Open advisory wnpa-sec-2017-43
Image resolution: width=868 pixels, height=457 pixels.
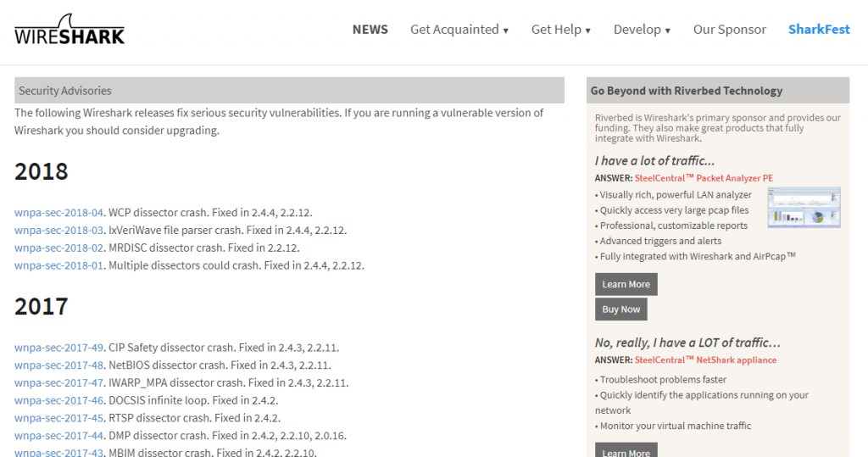click(58, 452)
